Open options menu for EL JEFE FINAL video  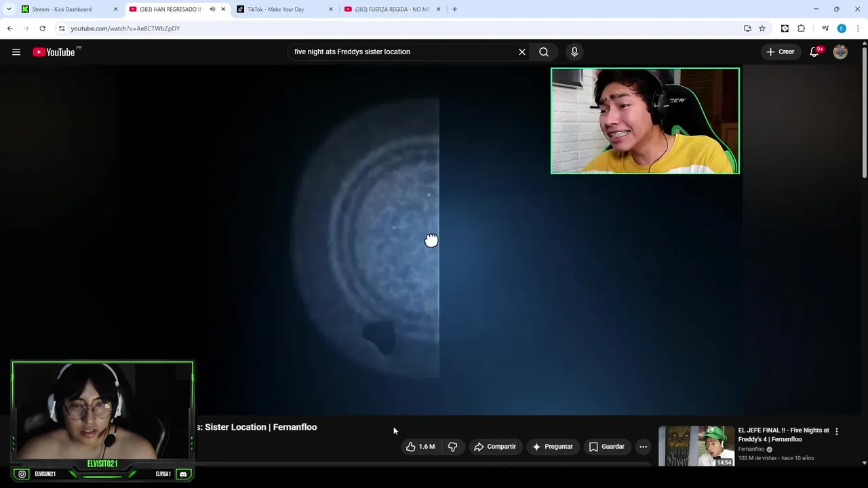pos(837,431)
